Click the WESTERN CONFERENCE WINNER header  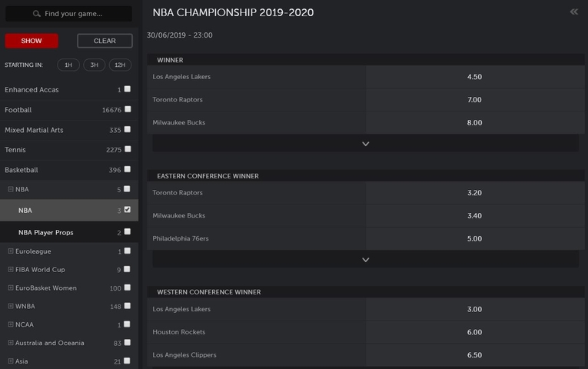pyautogui.click(x=366, y=292)
